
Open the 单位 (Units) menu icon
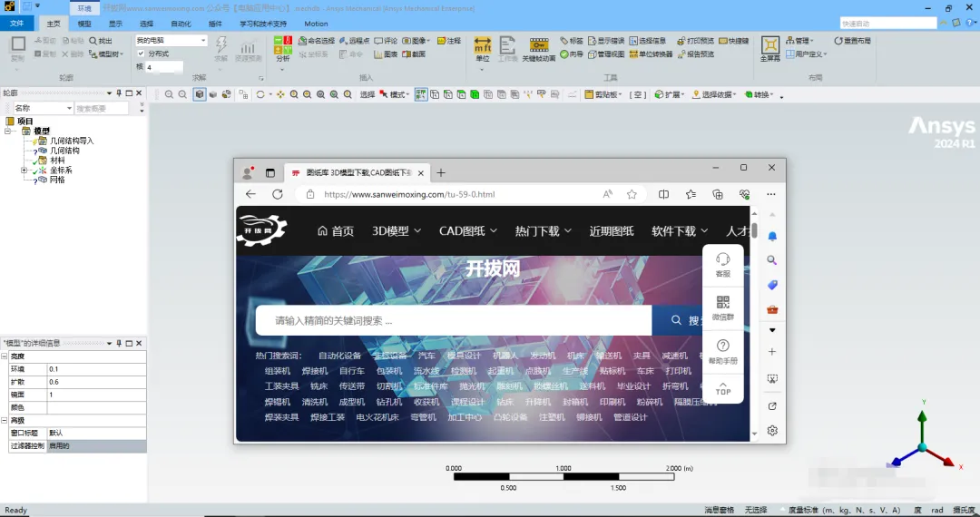483,49
